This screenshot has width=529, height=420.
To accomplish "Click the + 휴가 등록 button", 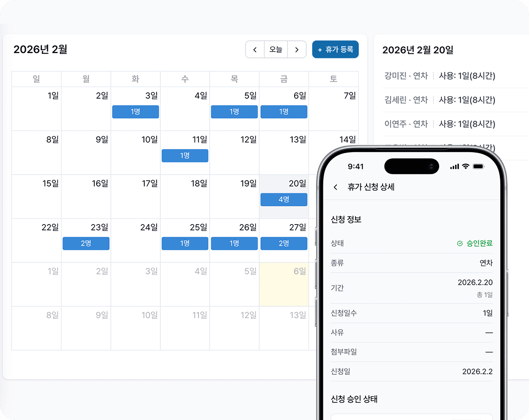I will pyautogui.click(x=335, y=50).
